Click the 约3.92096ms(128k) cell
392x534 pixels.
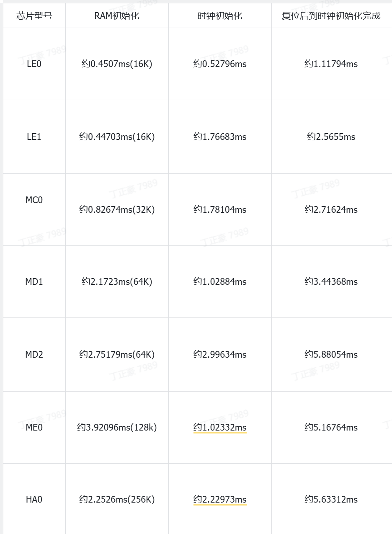(117, 428)
